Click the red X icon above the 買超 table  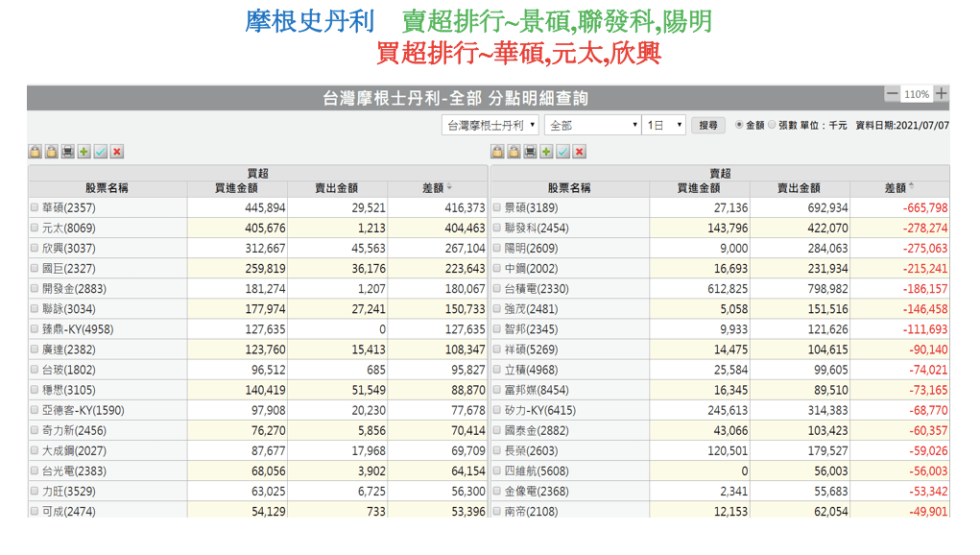pos(117,152)
